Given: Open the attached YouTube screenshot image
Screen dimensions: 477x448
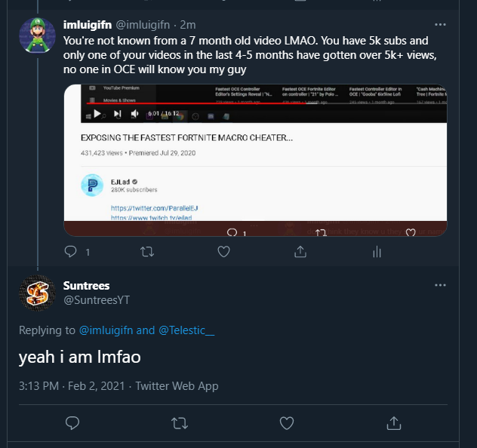Looking at the screenshot, I should pos(255,160).
